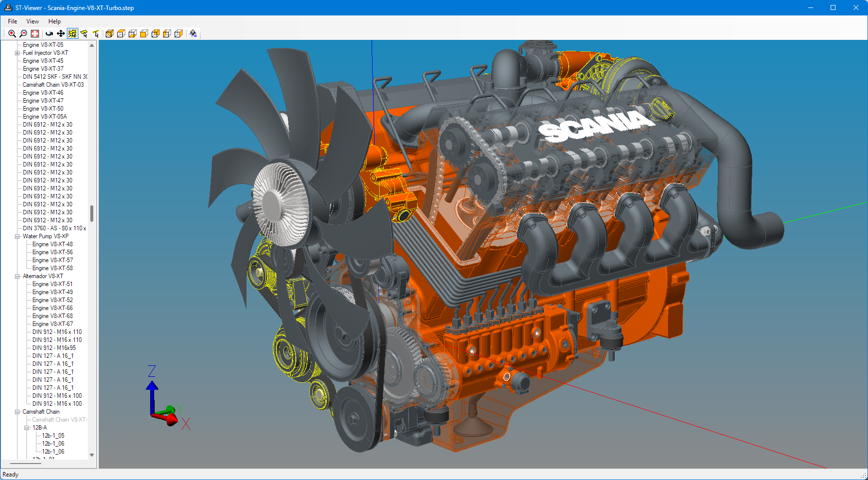
Task: Select Engine V8-XT-68 in tree
Action: click(x=52, y=316)
